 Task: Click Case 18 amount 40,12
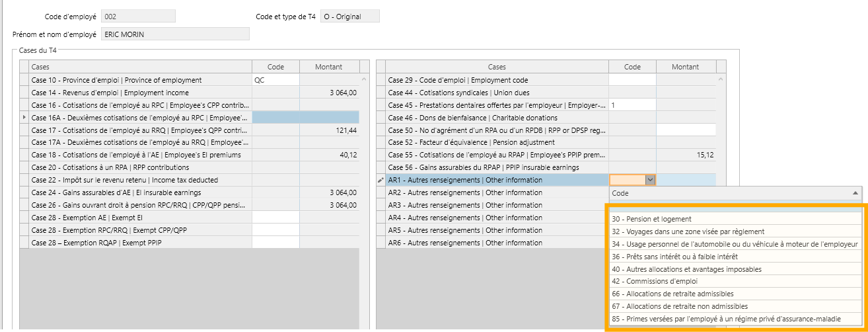pos(329,155)
